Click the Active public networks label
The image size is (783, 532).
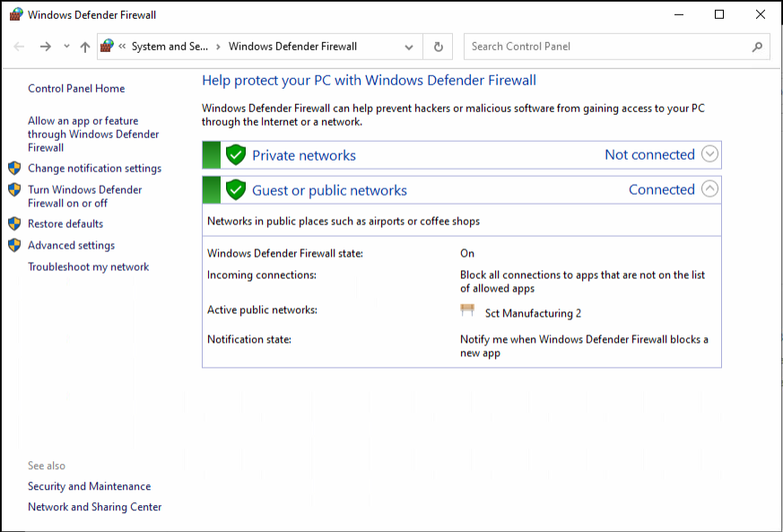pos(262,310)
